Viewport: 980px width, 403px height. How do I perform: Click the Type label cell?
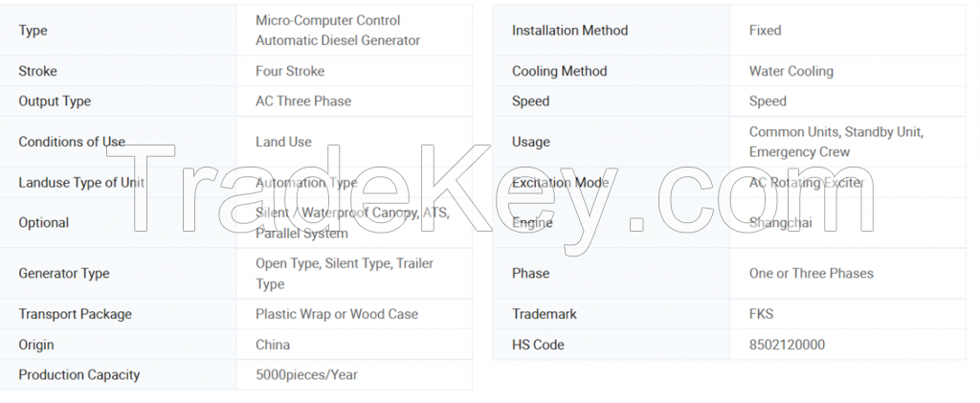[33, 31]
